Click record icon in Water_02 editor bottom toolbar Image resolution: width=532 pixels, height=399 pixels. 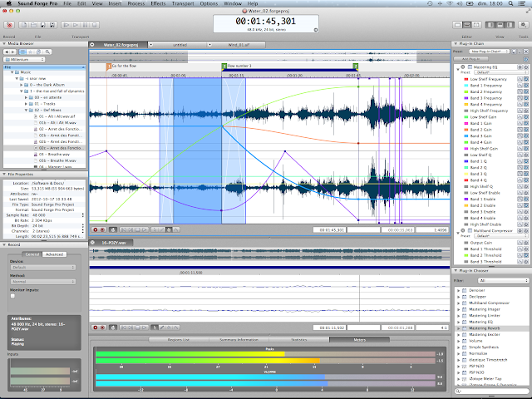coord(96,229)
